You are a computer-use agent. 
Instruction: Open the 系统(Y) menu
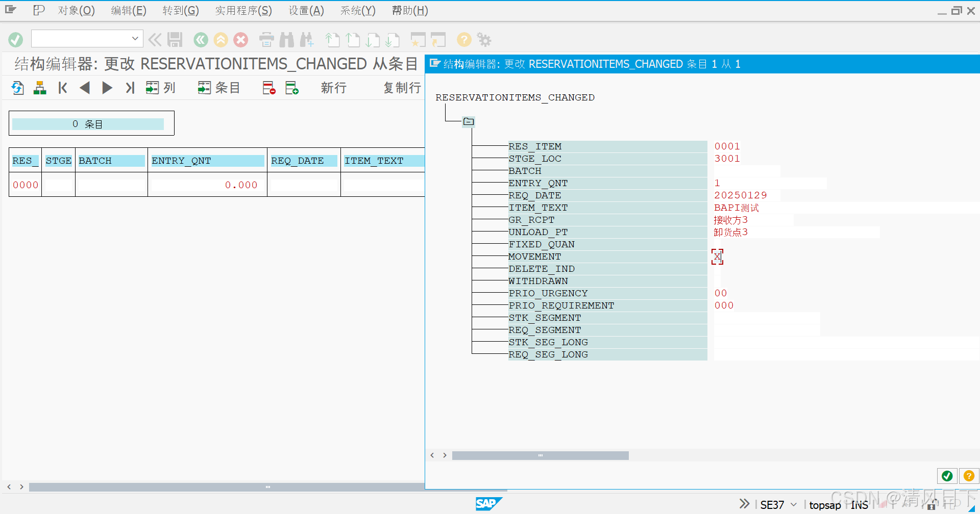click(x=357, y=10)
